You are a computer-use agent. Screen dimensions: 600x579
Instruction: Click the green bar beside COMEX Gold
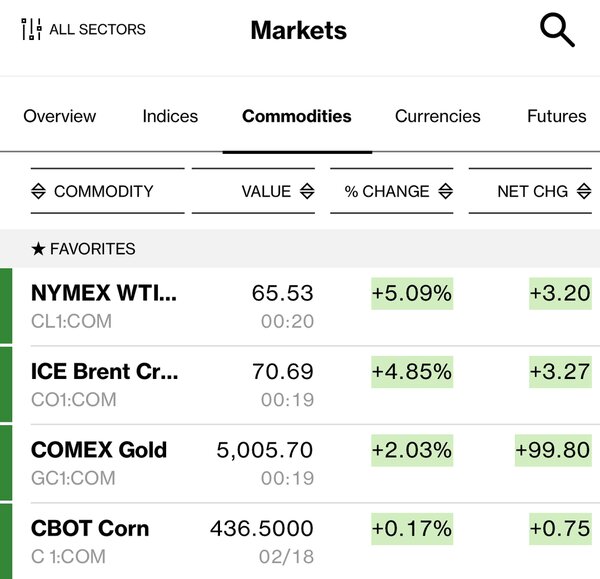[x=6, y=463]
